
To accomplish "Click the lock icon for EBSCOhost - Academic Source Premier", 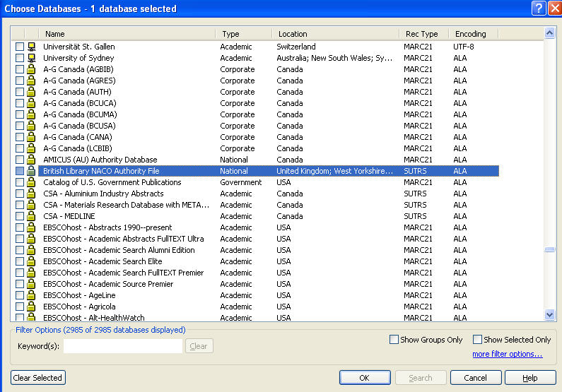I will coord(32,284).
